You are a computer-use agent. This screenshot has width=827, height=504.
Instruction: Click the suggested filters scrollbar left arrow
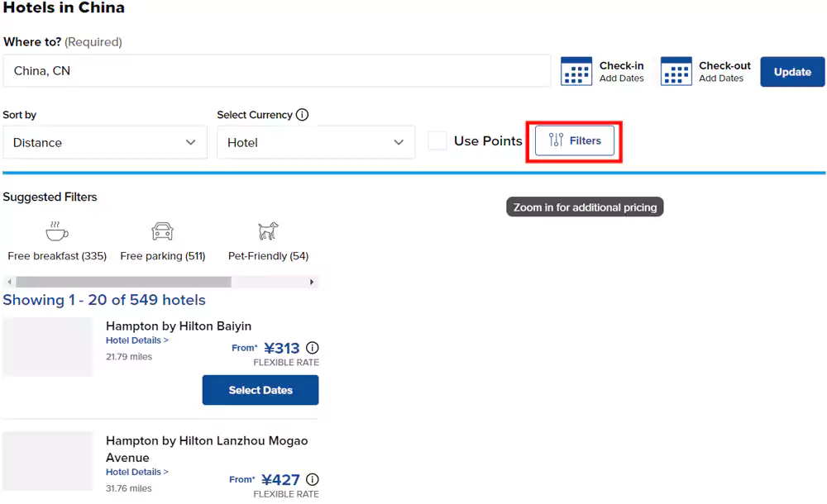(x=9, y=282)
